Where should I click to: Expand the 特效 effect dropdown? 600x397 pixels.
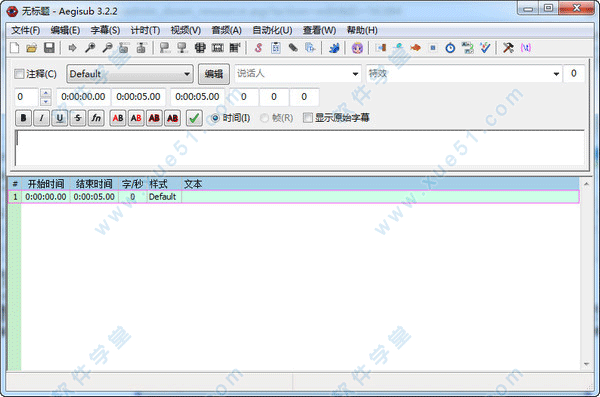click(x=556, y=74)
